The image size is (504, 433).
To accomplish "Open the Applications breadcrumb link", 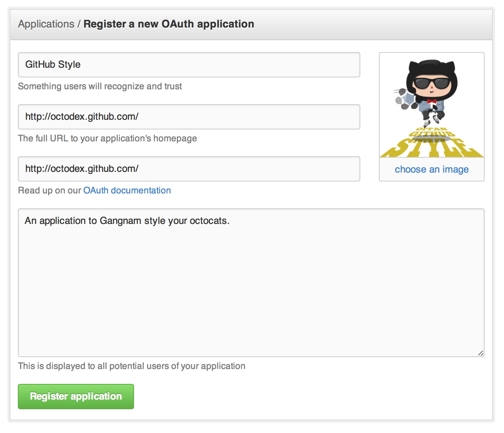I will click(45, 23).
